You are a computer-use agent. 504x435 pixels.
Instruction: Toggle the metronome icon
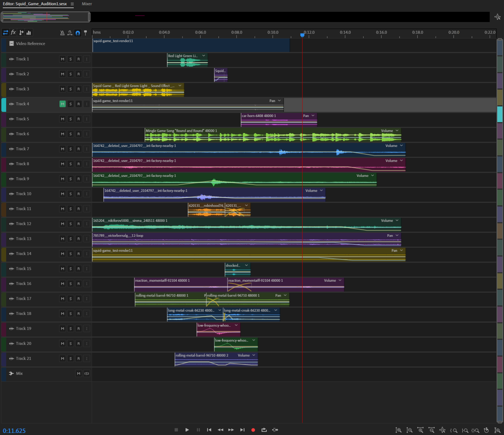point(62,33)
